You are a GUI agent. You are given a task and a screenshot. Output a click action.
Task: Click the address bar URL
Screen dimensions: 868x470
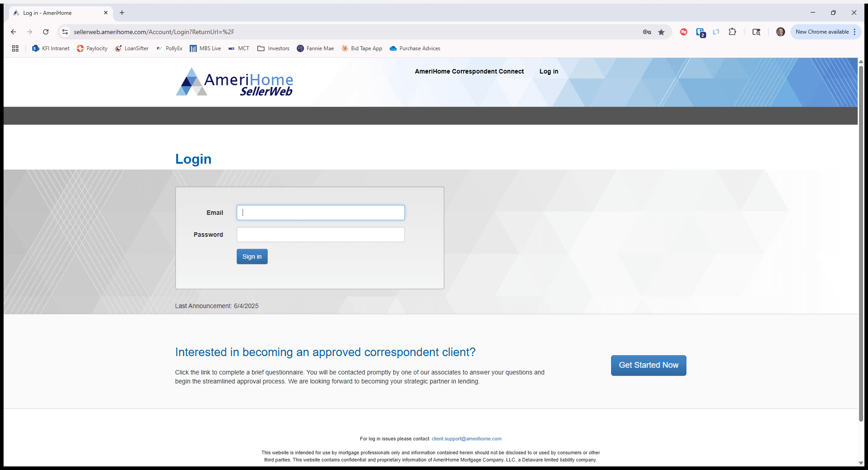coord(154,32)
